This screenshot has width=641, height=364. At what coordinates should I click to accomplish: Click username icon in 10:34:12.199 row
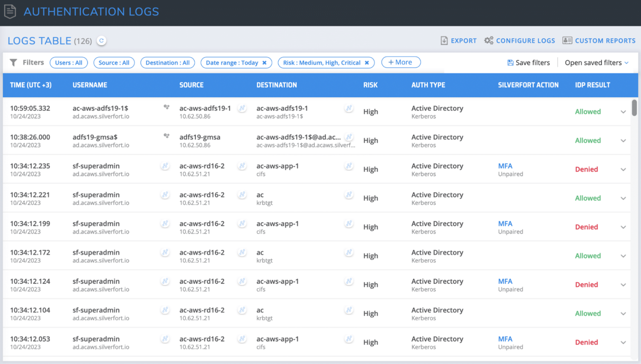tap(165, 224)
